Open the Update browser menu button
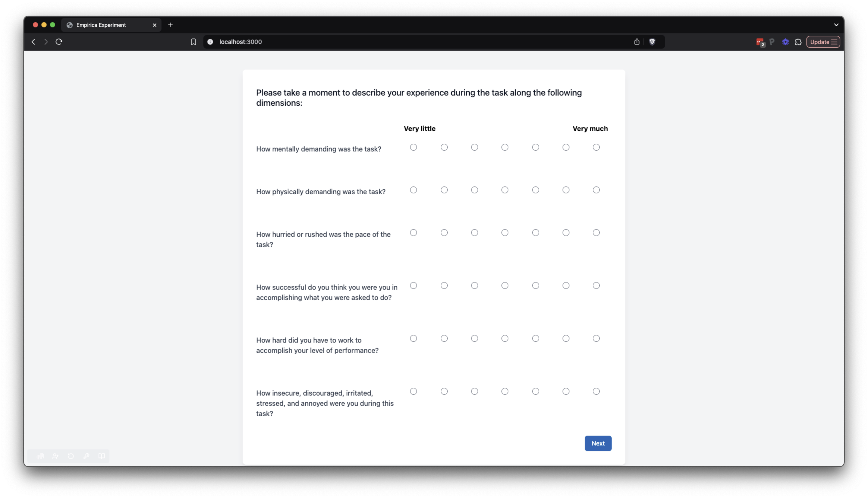The width and height of the screenshot is (868, 498). coord(823,42)
